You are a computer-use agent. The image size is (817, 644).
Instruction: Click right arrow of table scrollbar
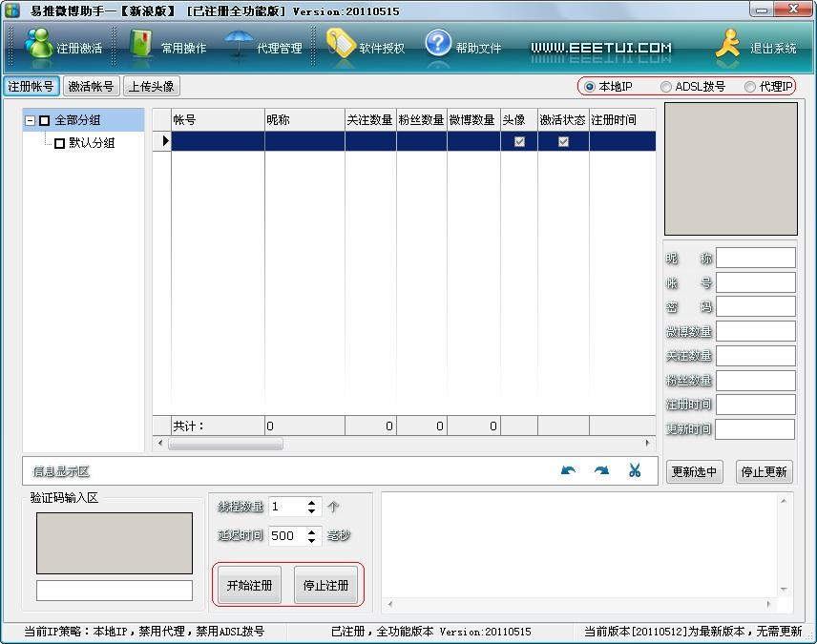click(648, 444)
